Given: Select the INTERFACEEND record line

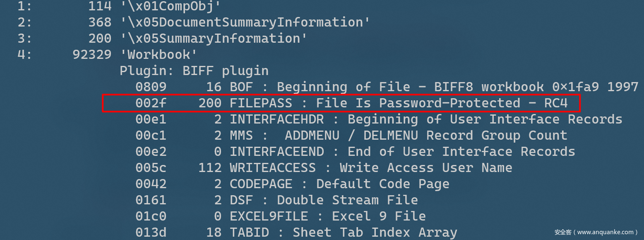Looking at the screenshot, I should [355, 152].
